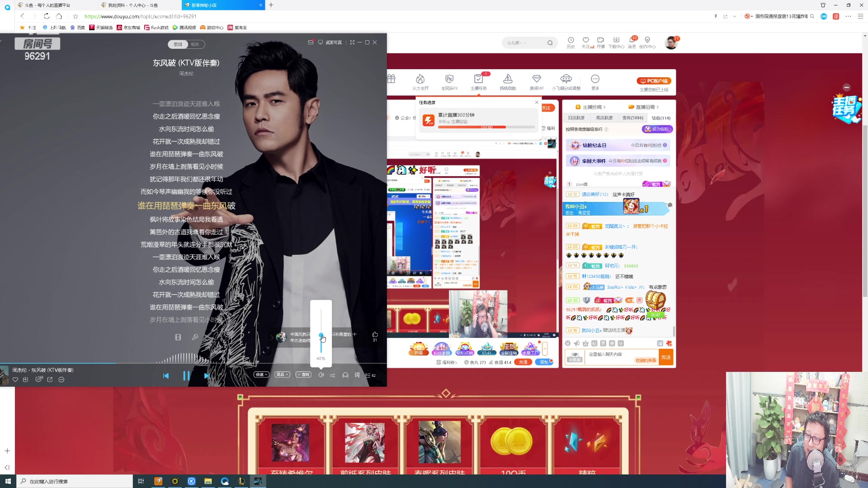Click the headphone sound effects icon
The height and width of the screenshot is (488, 868).
[345, 375]
